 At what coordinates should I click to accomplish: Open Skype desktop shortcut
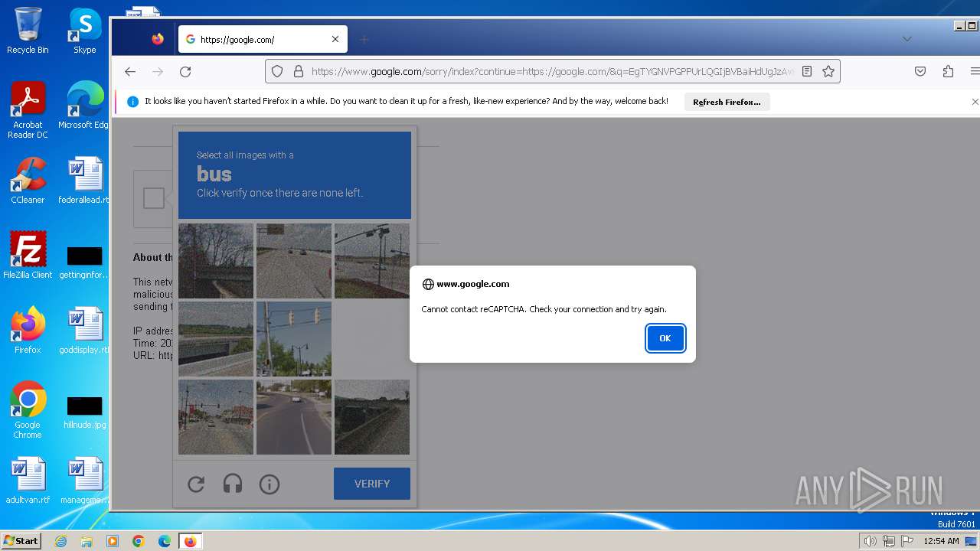tap(85, 31)
